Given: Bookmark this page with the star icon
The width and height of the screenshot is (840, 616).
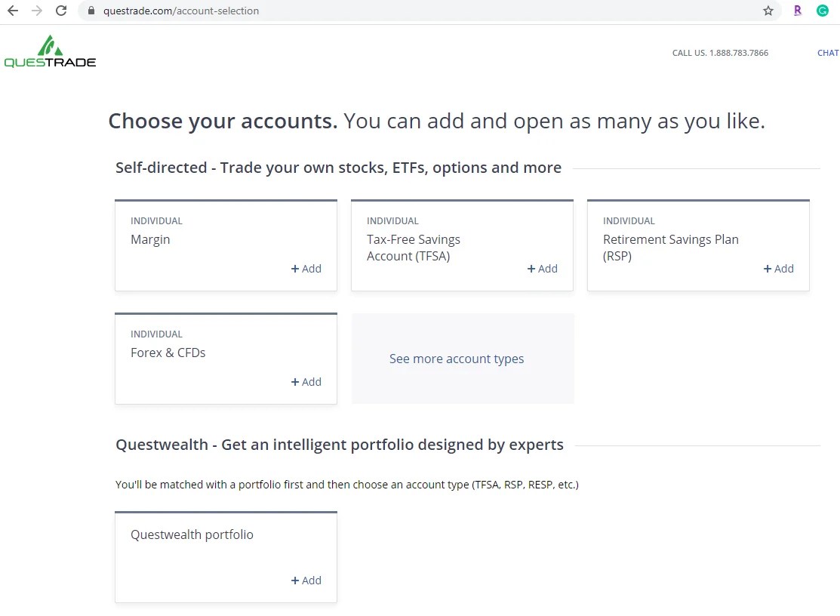Looking at the screenshot, I should [x=768, y=11].
